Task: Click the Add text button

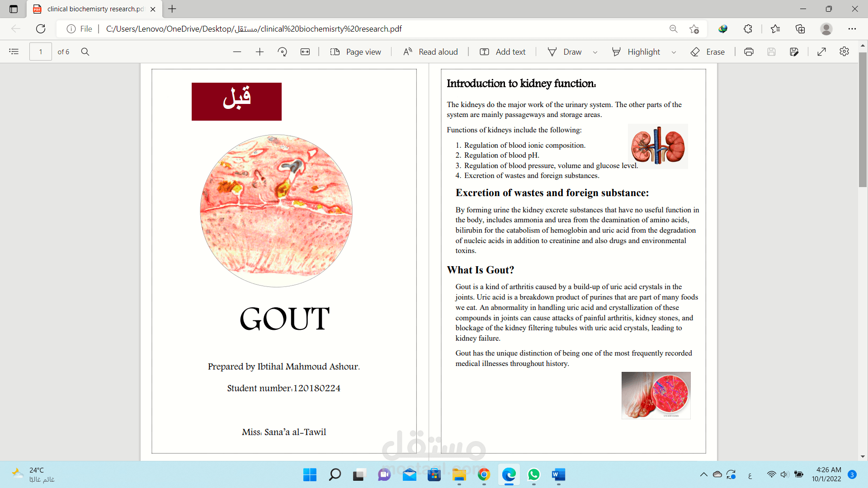Action: click(503, 52)
